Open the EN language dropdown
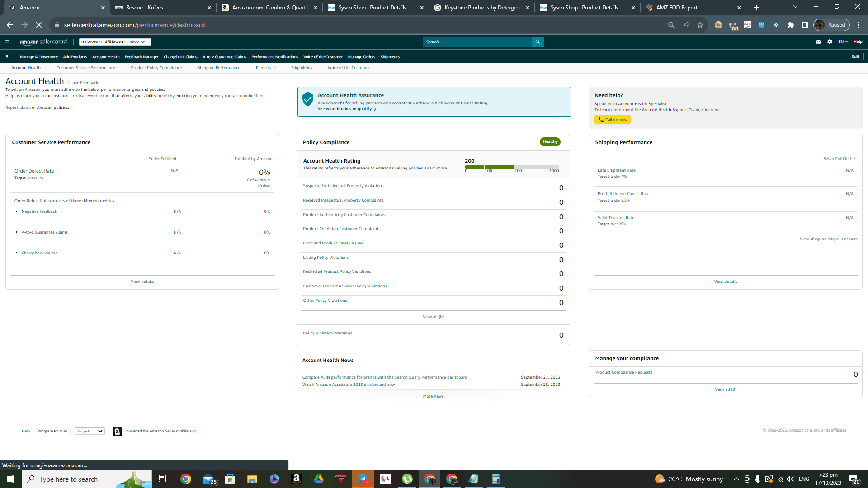 pos(843,42)
